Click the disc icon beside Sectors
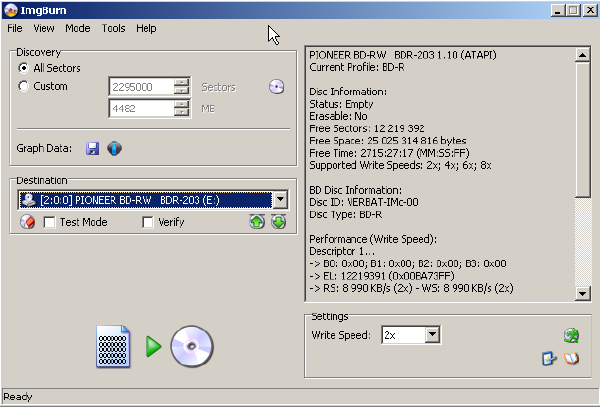The image size is (600, 407). coord(276,87)
